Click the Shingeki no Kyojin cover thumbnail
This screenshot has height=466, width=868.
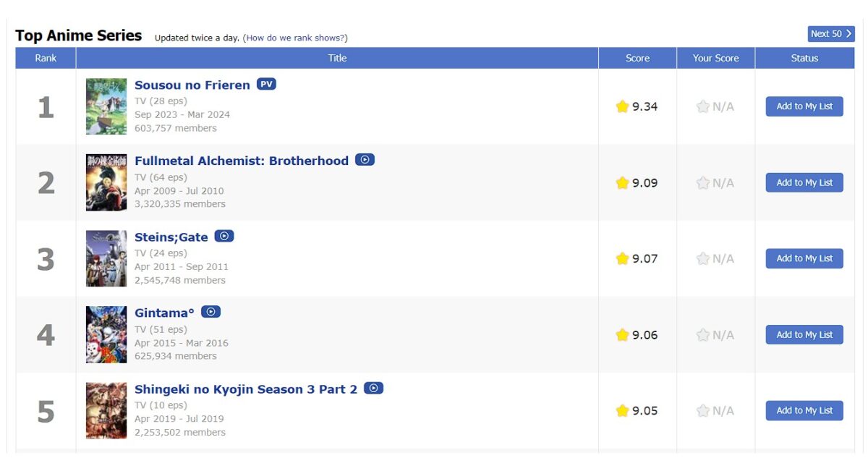click(x=106, y=410)
